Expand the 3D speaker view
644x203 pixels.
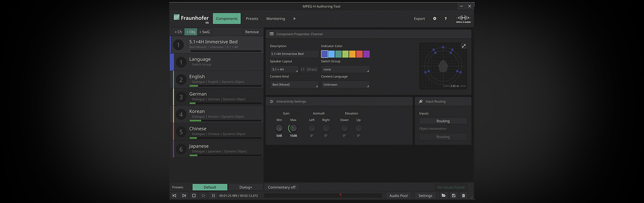(x=464, y=46)
